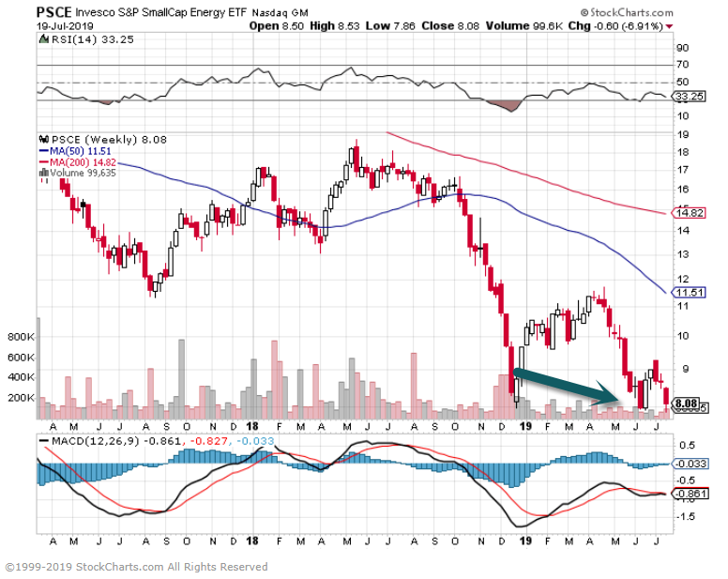The image size is (728, 579).
Task: Click the MA(200) 14.82 legend entry
Action: (x=78, y=162)
